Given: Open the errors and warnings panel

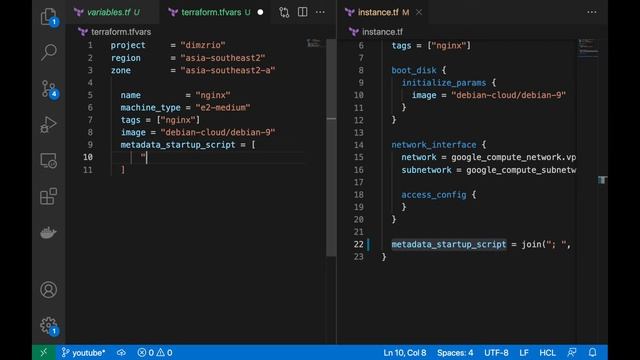Looking at the screenshot, I should pos(155,352).
